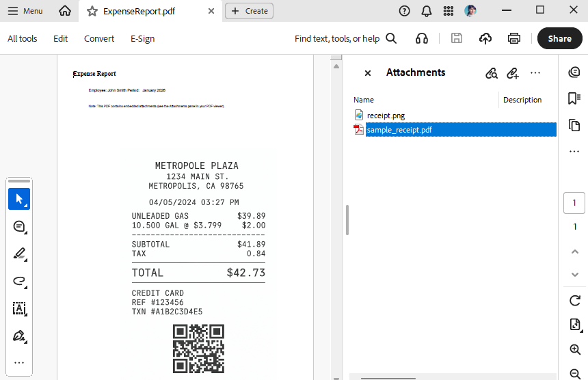
Task: Click the TOTAL $42.73 line on receipt
Action: tap(198, 273)
